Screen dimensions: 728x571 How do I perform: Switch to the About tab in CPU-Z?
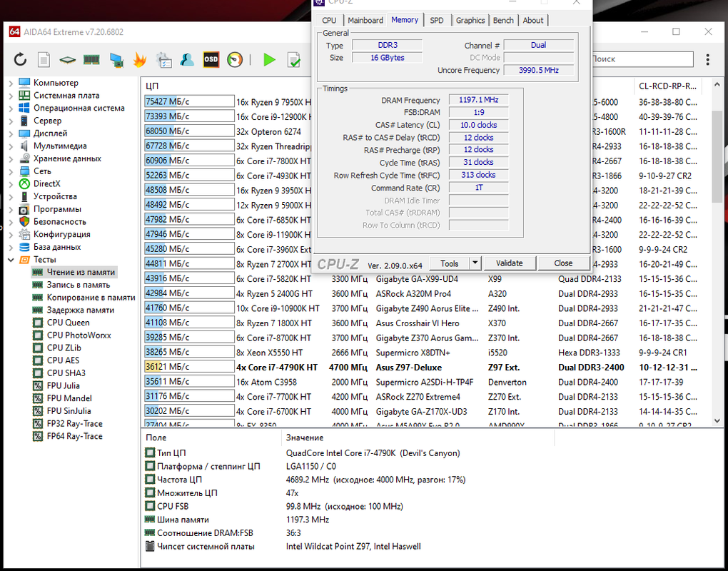tap(533, 21)
